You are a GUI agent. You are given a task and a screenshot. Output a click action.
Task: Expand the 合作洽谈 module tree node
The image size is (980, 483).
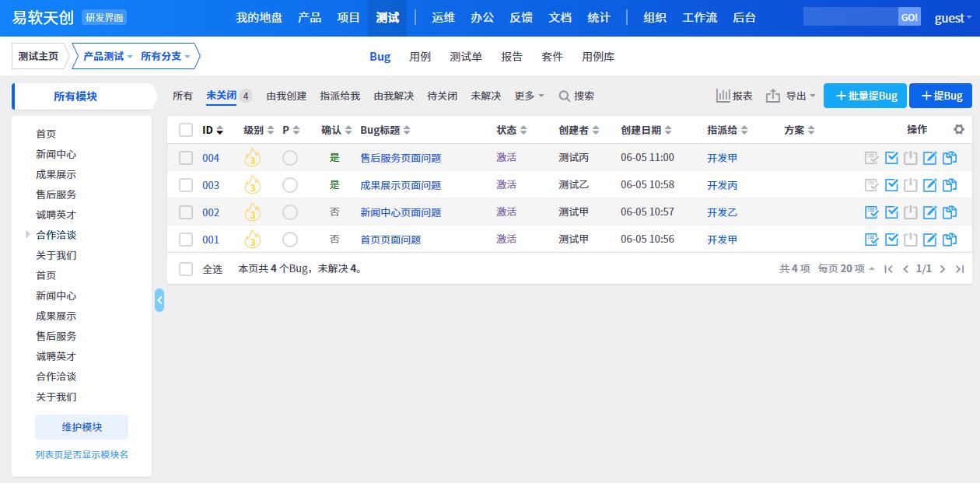[x=29, y=235]
